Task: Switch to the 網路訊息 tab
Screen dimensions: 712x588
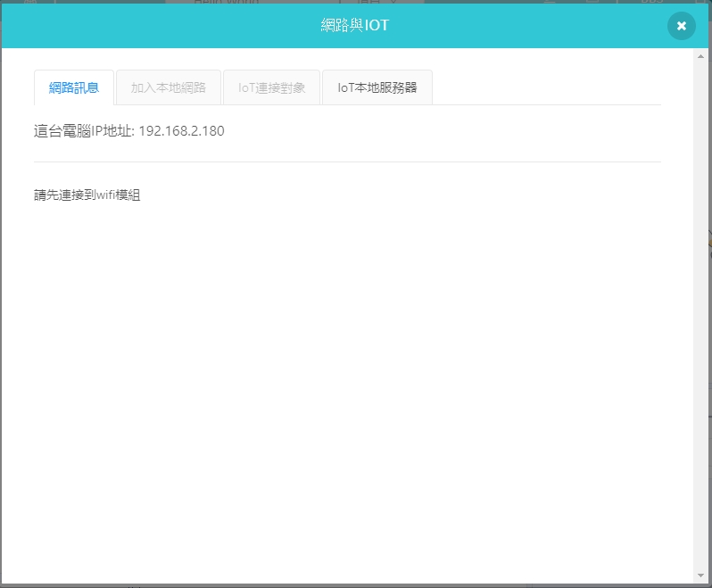Action: click(74, 87)
